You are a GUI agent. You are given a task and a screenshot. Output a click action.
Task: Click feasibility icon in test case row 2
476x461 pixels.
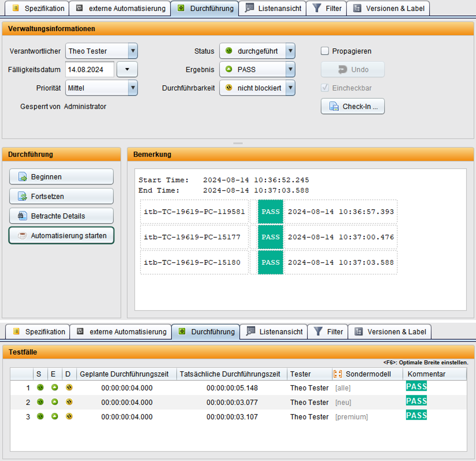coord(69,402)
